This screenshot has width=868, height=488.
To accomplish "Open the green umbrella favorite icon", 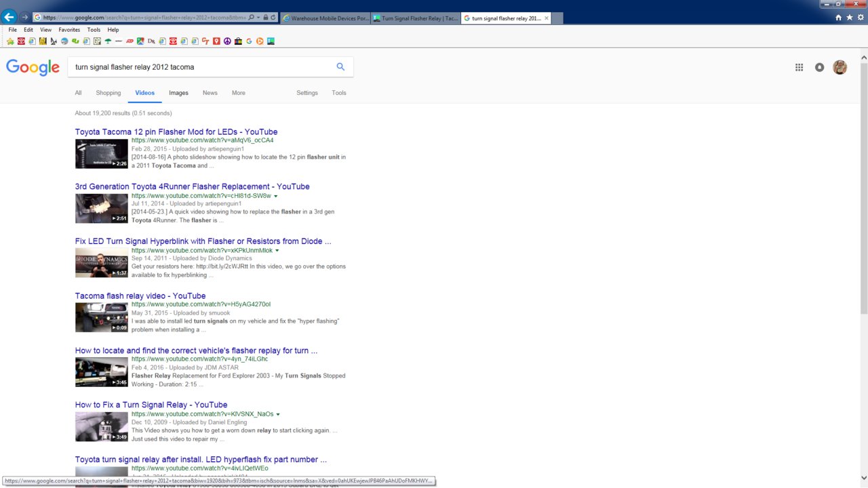I will [108, 41].
